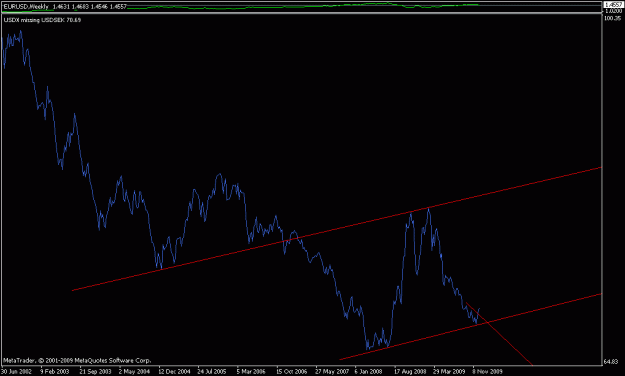Select the upper red channel trendline
The image size is (625, 376).
point(336,229)
